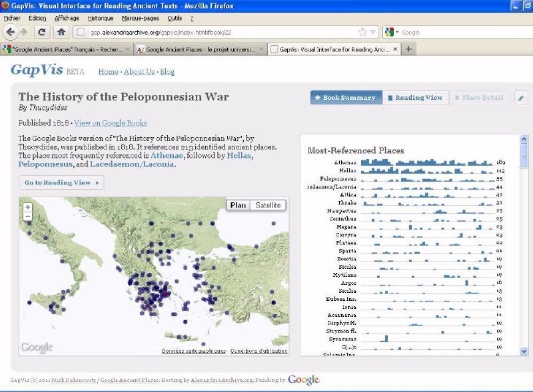The width and height of the screenshot is (533, 392).
Task: Open the About Us link
Action: [139, 72]
